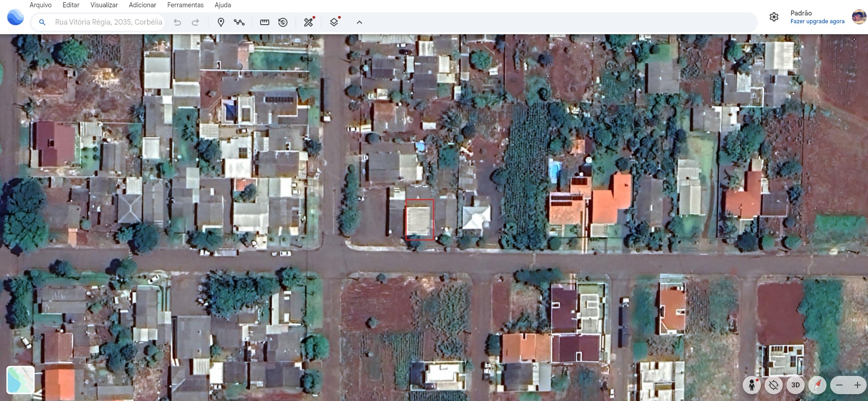The width and height of the screenshot is (868, 401).
Task: Open the Ferramentas menu
Action: 185,5
